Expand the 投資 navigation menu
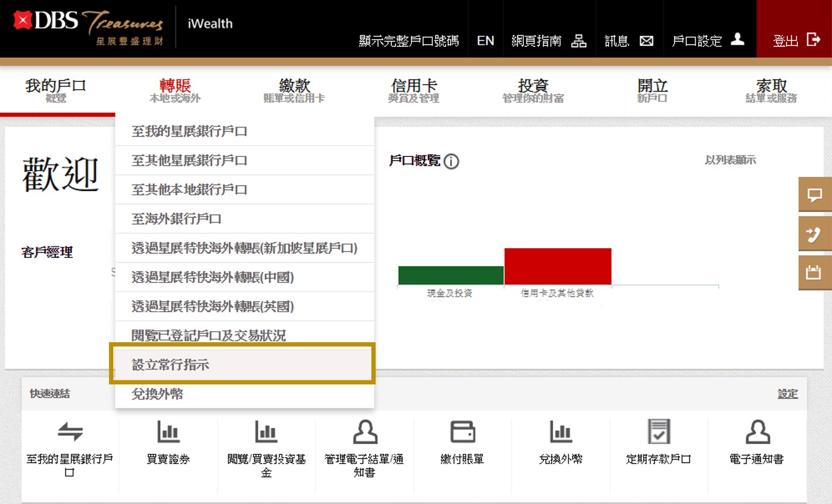This screenshot has width=832, height=504. tap(533, 90)
